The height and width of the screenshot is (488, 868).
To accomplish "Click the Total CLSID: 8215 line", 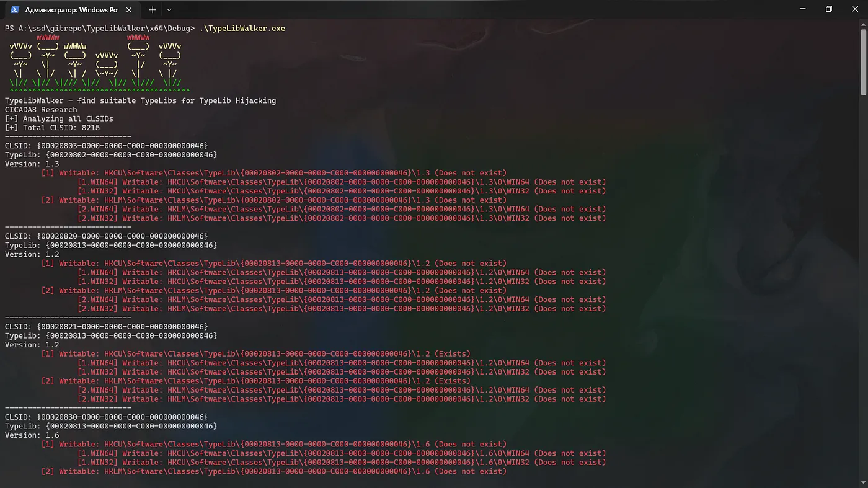I will [x=52, y=128].
